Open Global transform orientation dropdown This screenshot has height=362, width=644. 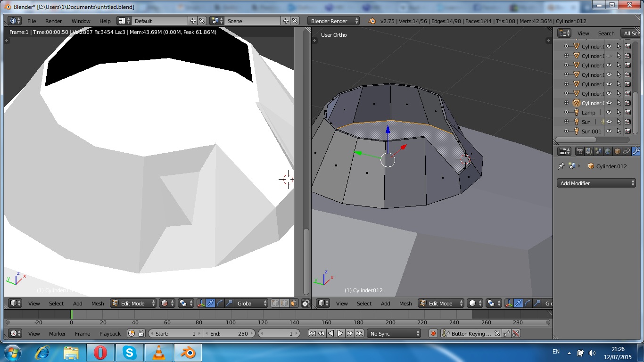[251, 303]
